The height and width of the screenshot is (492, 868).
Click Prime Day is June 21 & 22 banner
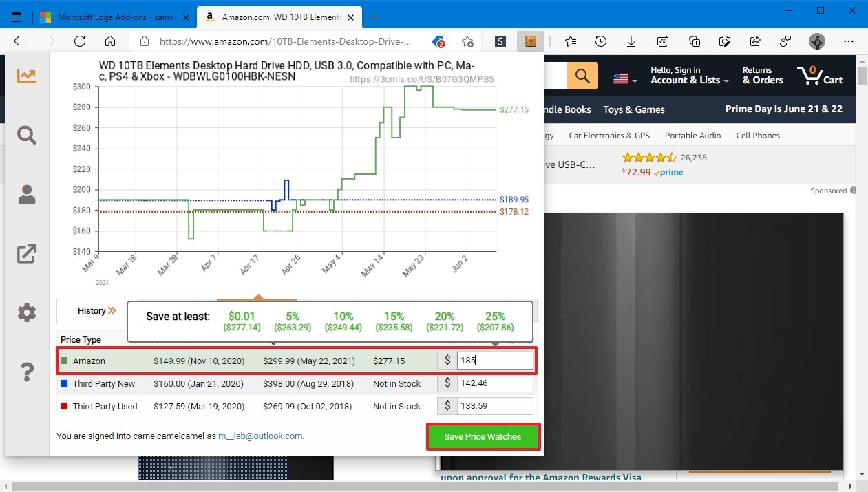(x=783, y=109)
